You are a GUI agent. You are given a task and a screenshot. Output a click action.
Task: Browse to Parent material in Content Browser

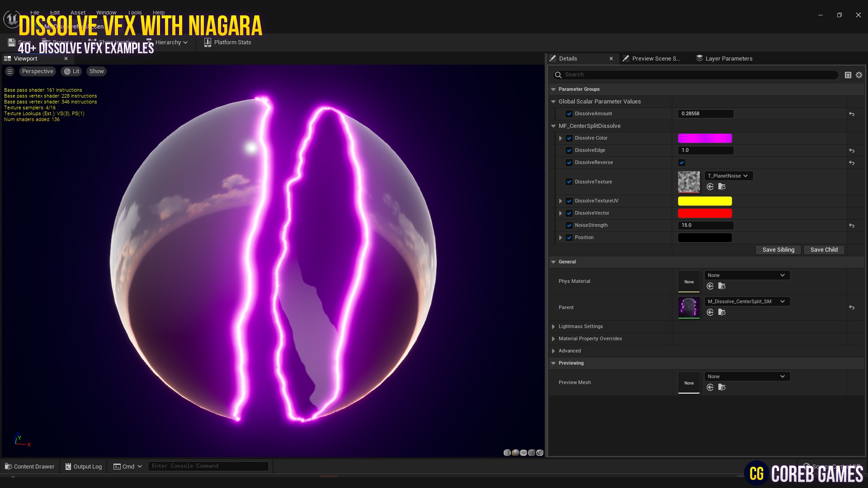tap(722, 312)
